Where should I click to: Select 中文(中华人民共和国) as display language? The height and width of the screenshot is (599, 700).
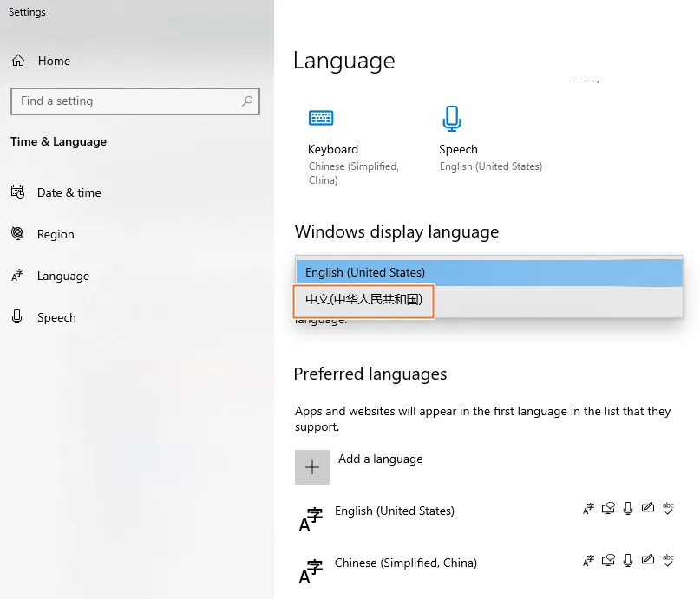tap(363, 302)
